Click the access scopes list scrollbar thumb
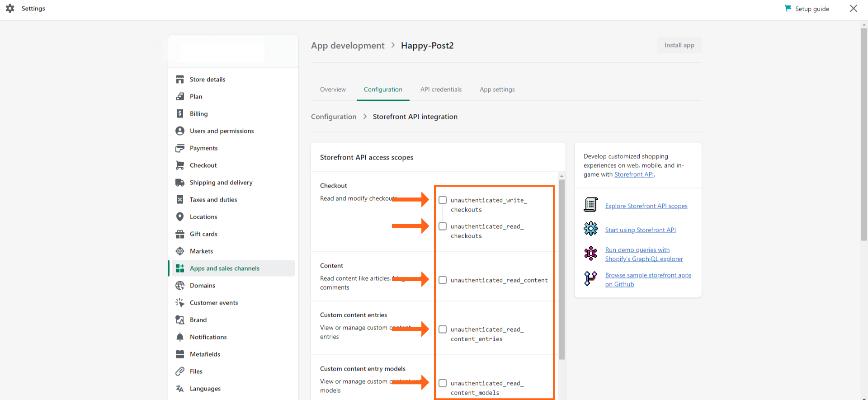 (x=561, y=269)
